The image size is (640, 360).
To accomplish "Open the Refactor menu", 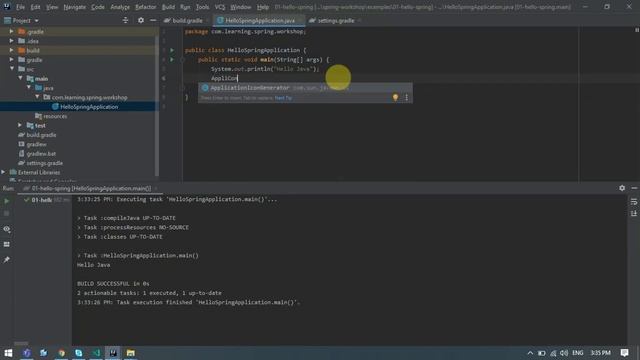I will [146, 7].
